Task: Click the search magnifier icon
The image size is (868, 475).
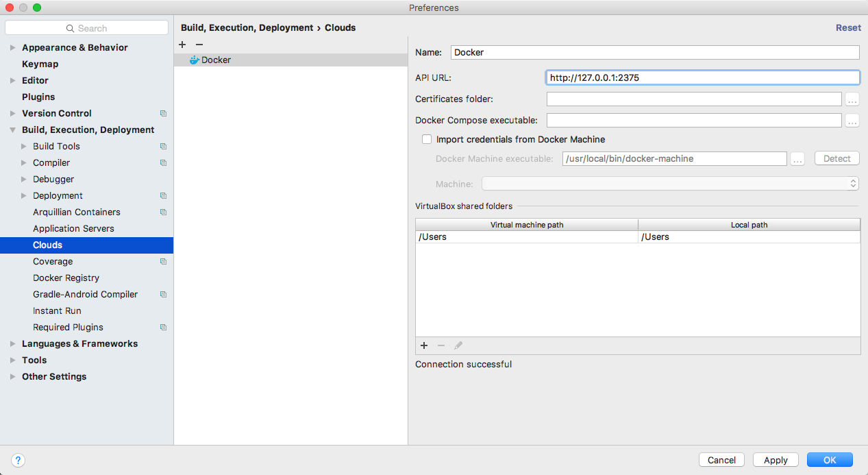Action: click(70, 28)
